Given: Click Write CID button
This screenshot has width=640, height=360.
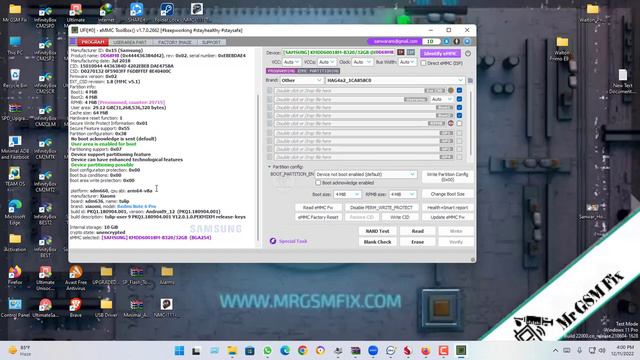Looking at the screenshot, I should (400, 218).
